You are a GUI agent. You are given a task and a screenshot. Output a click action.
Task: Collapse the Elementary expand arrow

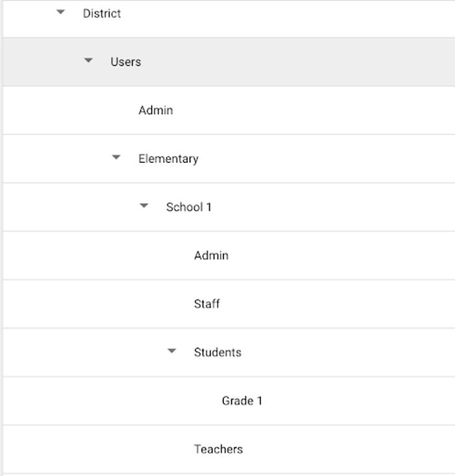pos(116,157)
